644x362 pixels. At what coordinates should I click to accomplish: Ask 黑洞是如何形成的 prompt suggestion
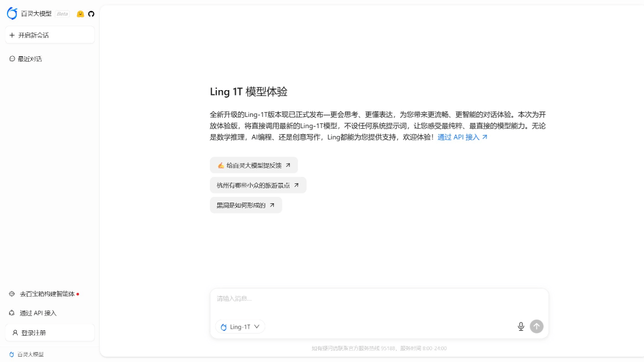tap(246, 205)
